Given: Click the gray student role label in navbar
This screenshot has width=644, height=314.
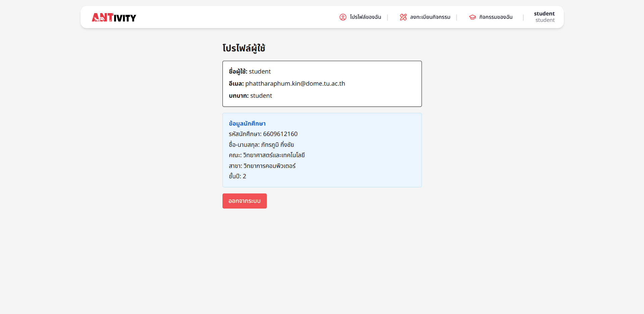Looking at the screenshot, I should pyautogui.click(x=545, y=20).
